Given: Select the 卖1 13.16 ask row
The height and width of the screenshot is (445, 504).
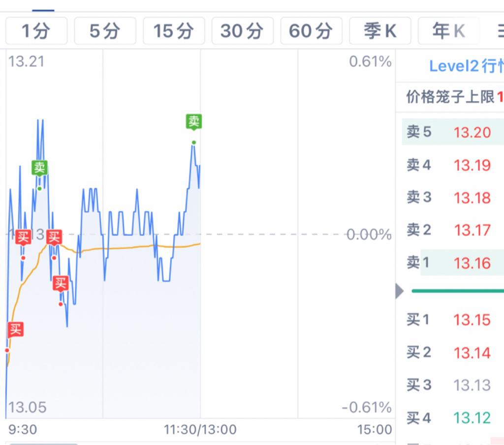Looking at the screenshot, I should pyautogui.click(x=453, y=263).
